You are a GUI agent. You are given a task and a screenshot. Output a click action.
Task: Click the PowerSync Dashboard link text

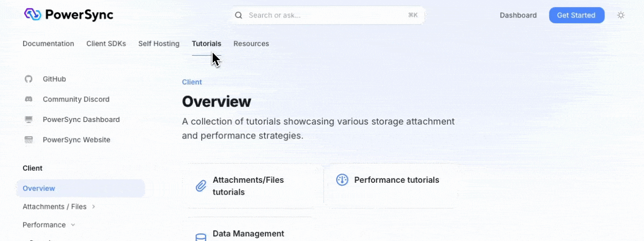81,119
